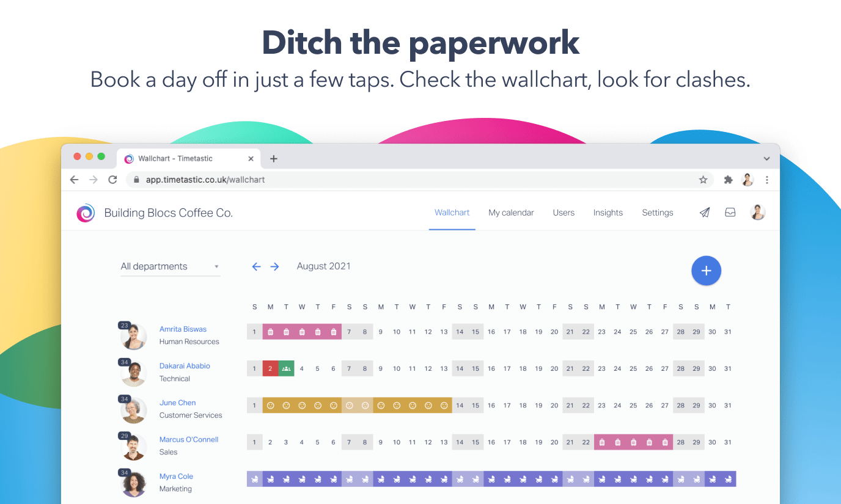Open the Chrome profile avatar in the toolbar

(x=747, y=180)
